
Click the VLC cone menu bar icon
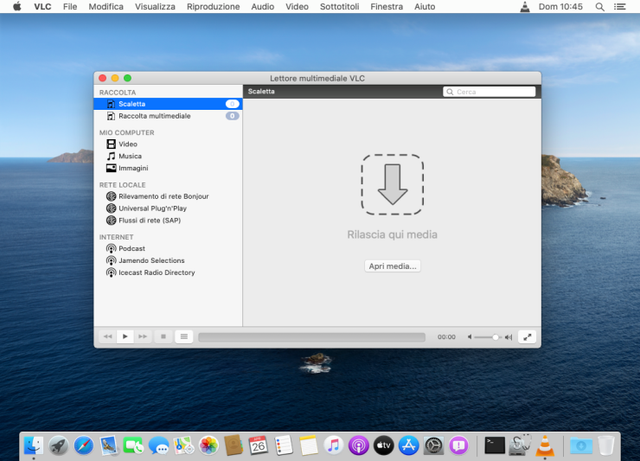pos(525,7)
